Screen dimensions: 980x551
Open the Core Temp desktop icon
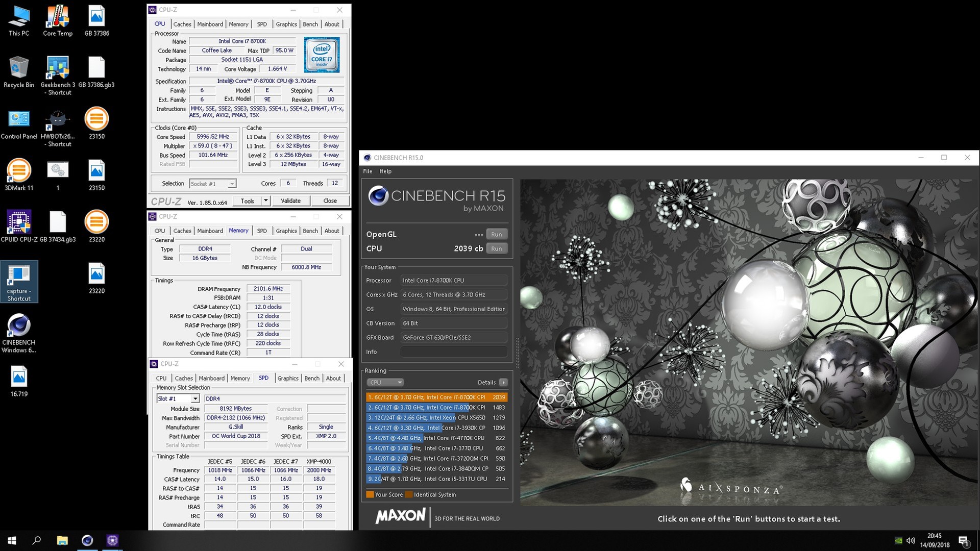[x=58, y=20]
